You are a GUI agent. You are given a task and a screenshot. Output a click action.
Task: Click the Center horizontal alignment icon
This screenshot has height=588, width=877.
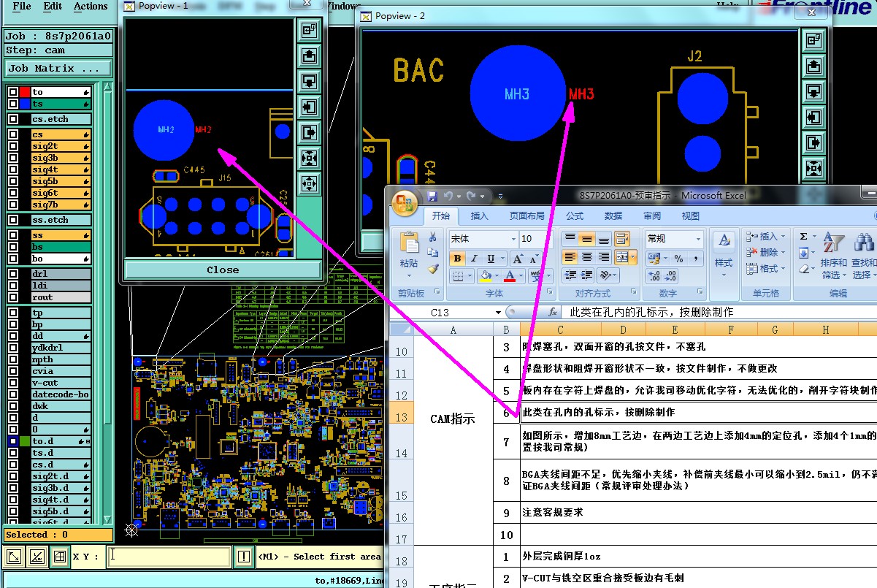[586, 257]
